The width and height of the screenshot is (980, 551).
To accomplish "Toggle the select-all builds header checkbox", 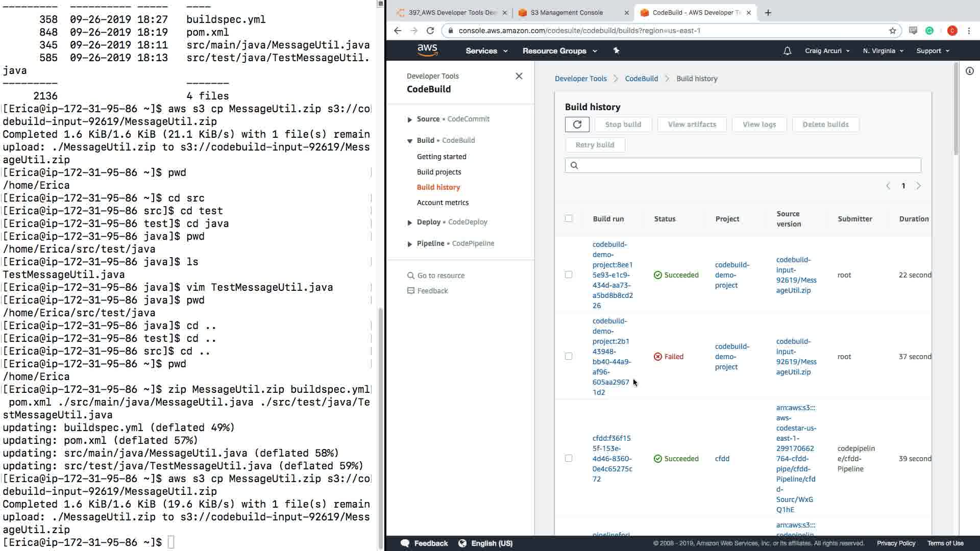I will 569,219.
